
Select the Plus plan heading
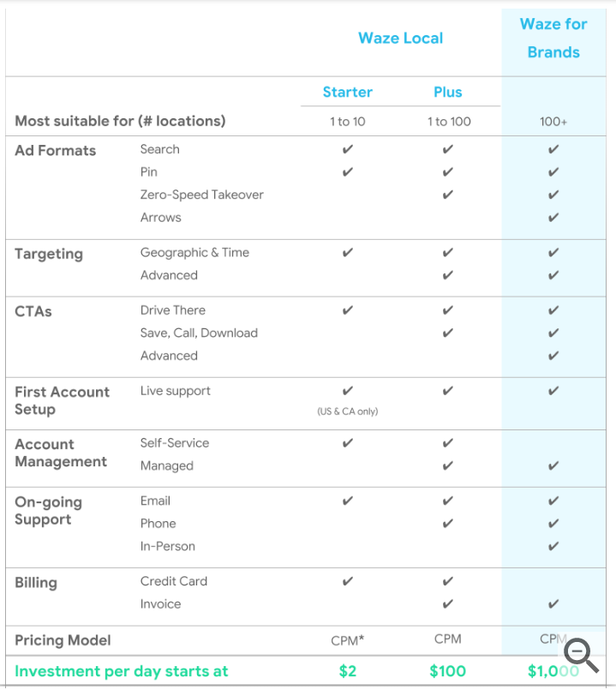[448, 92]
